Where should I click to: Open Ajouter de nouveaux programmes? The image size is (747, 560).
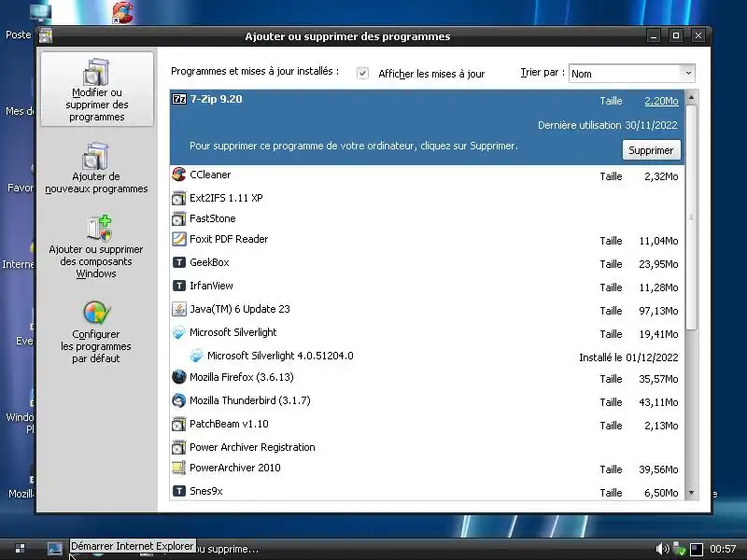pos(96,168)
